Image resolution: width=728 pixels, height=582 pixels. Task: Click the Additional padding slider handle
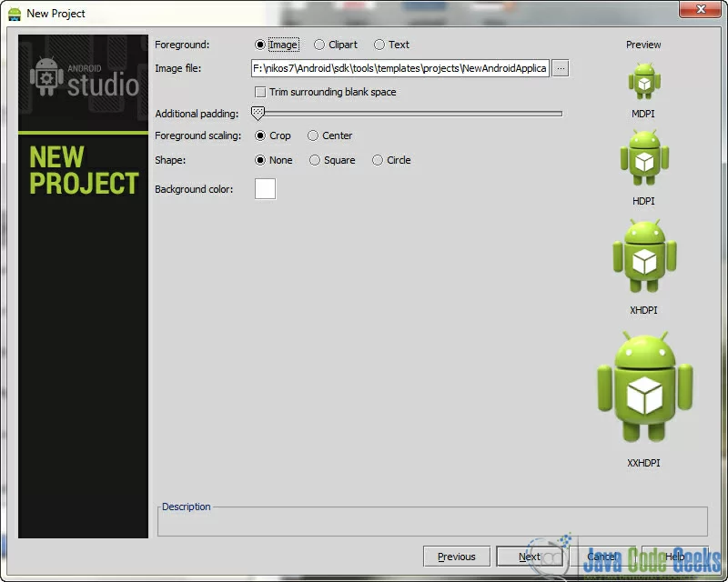coord(258,114)
